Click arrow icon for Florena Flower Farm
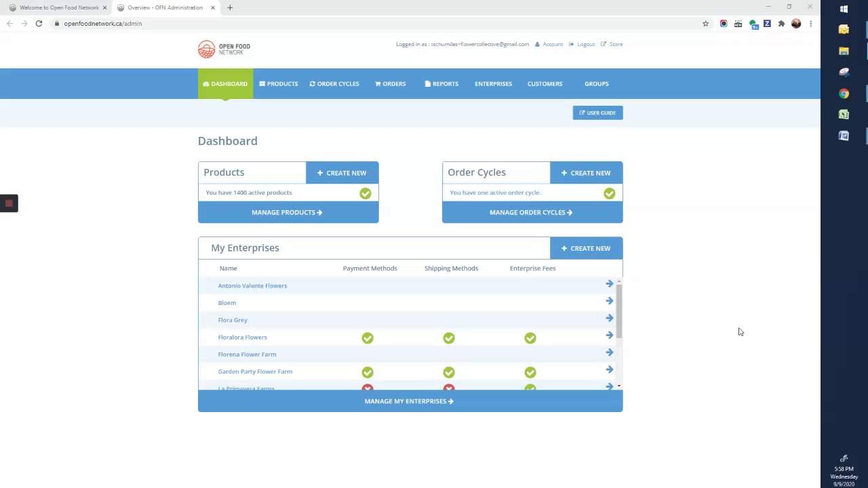Viewport: 868px width, 488px height. click(x=609, y=352)
